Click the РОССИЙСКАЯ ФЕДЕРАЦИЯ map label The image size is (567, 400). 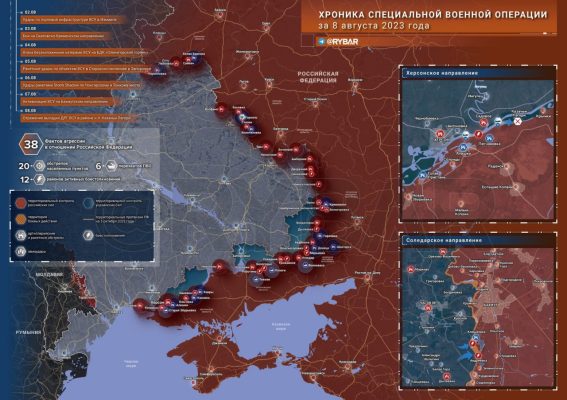point(318,77)
